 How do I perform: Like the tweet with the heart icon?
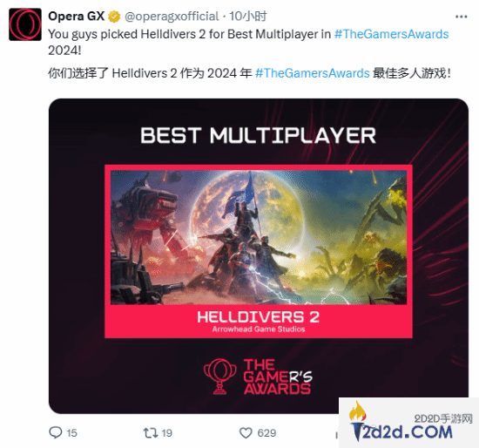pos(246,433)
